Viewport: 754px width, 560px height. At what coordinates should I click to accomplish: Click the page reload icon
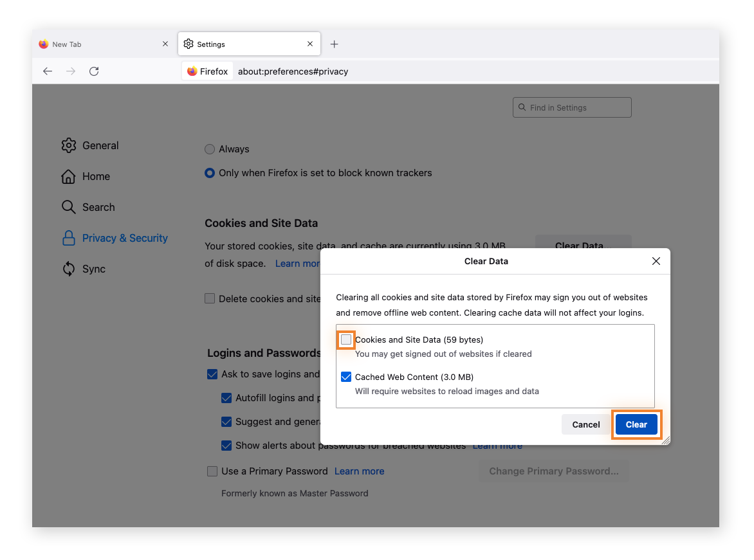point(94,71)
